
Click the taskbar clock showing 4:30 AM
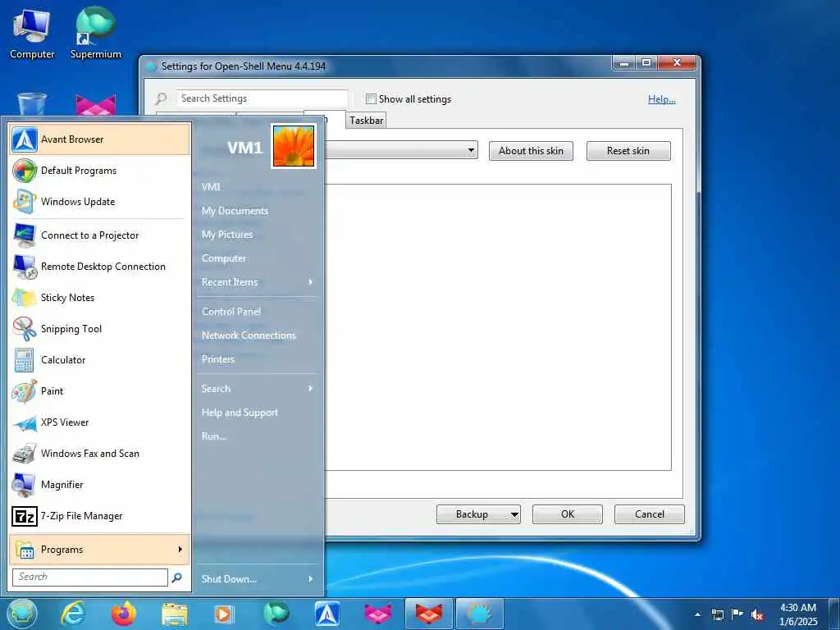pyautogui.click(x=798, y=614)
